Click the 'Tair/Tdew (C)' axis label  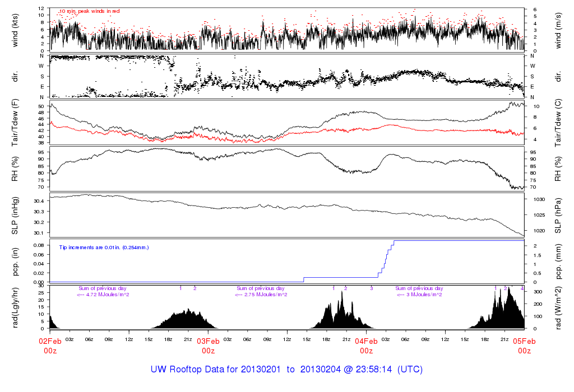[558, 123]
